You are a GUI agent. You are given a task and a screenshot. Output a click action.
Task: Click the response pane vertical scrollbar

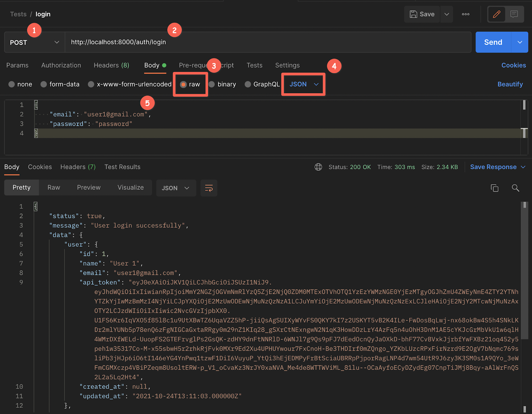click(x=524, y=273)
